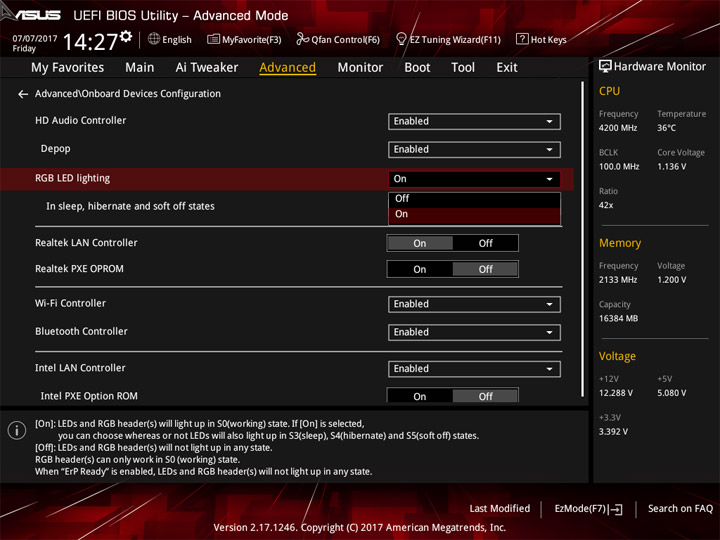Click Core Voltage value 1.136 V
720x540 pixels.
click(671, 167)
